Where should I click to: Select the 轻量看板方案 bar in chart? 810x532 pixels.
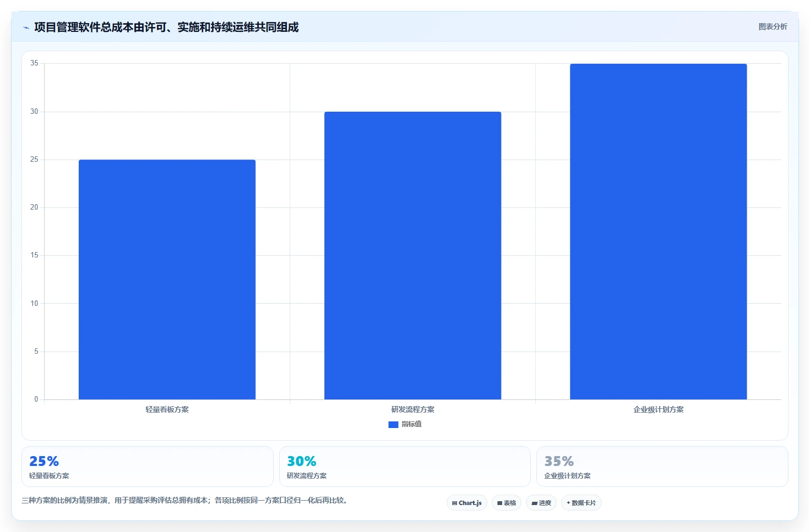167,279
